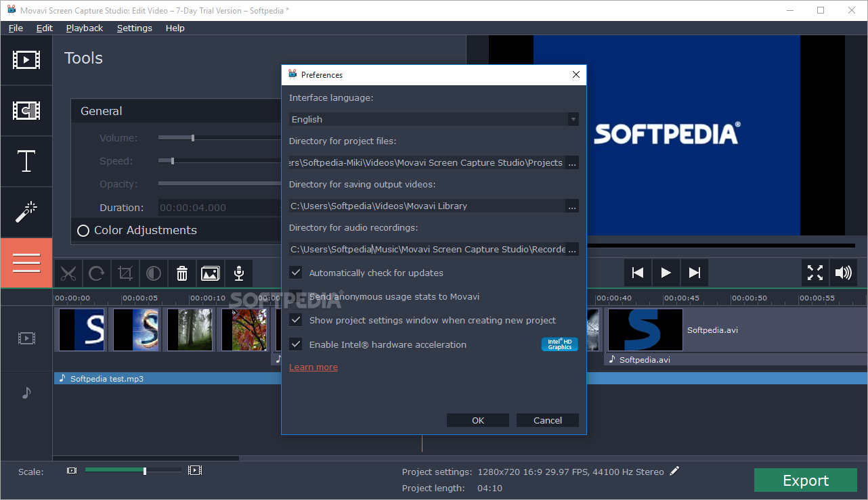Image resolution: width=868 pixels, height=500 pixels.
Task: Select first timeline clip thumbnail with S logo
Action: [x=81, y=329]
